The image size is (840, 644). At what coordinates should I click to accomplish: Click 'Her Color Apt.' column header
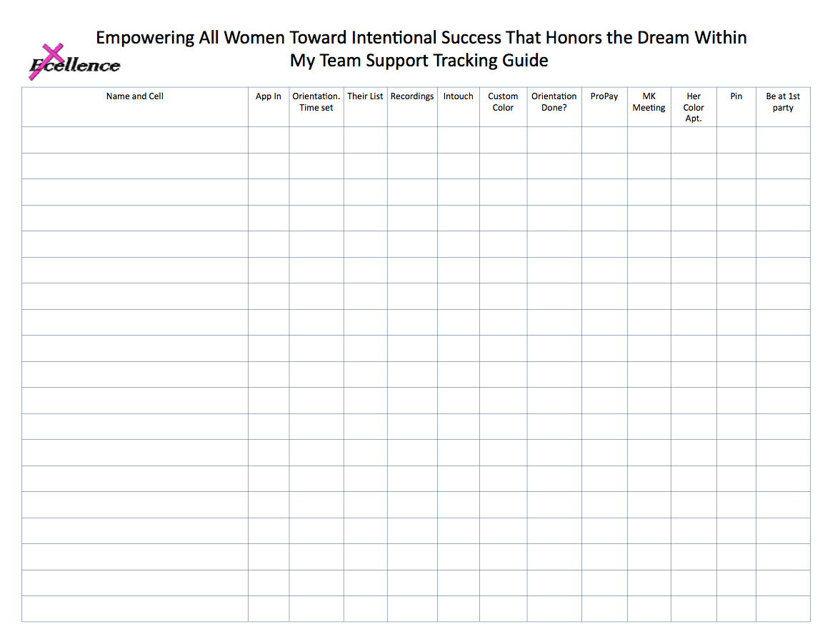tap(693, 107)
